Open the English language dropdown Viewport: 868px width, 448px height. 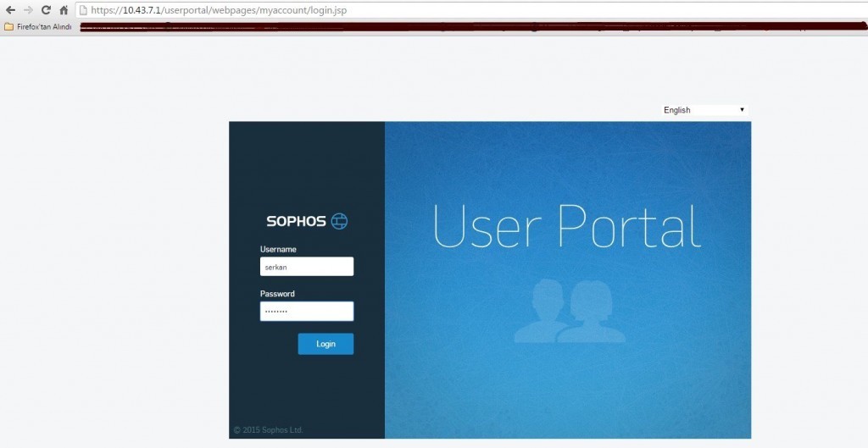(x=704, y=110)
